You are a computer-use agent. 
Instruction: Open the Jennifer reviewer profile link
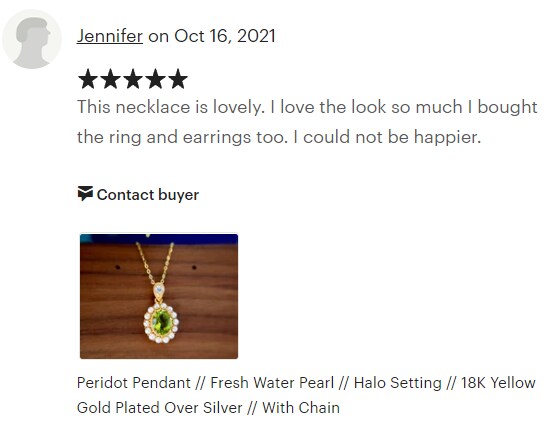pos(110,36)
